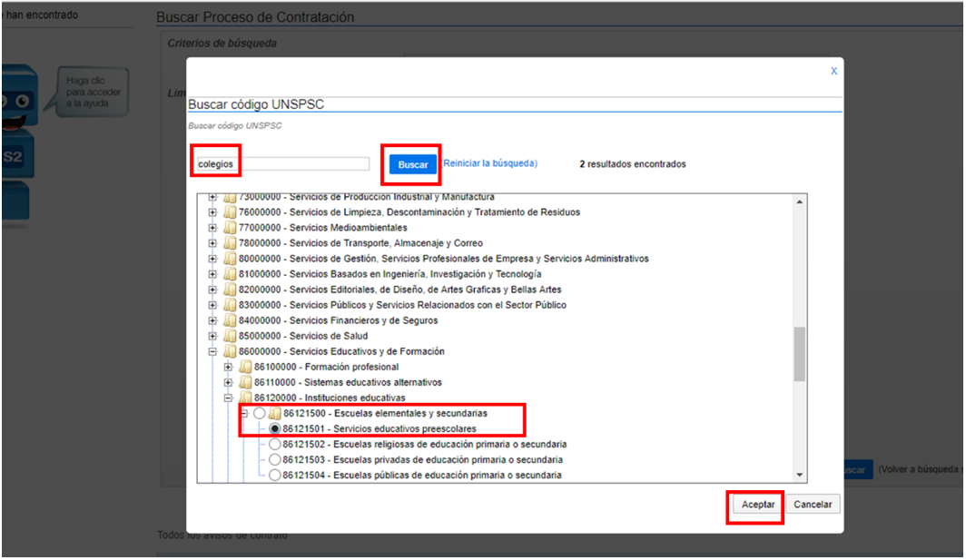Viewport: 966px width, 560px height.
Task: Select radio for 86121500 Escuelas elementales y secundarias
Action: point(260,413)
